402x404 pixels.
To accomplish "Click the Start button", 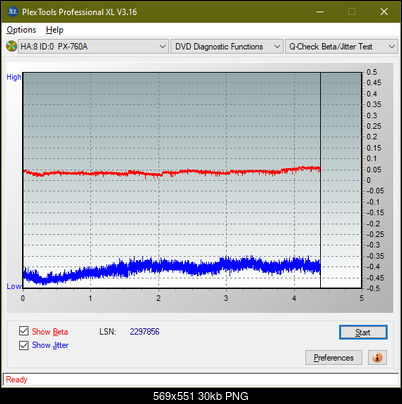I will pyautogui.click(x=363, y=332).
